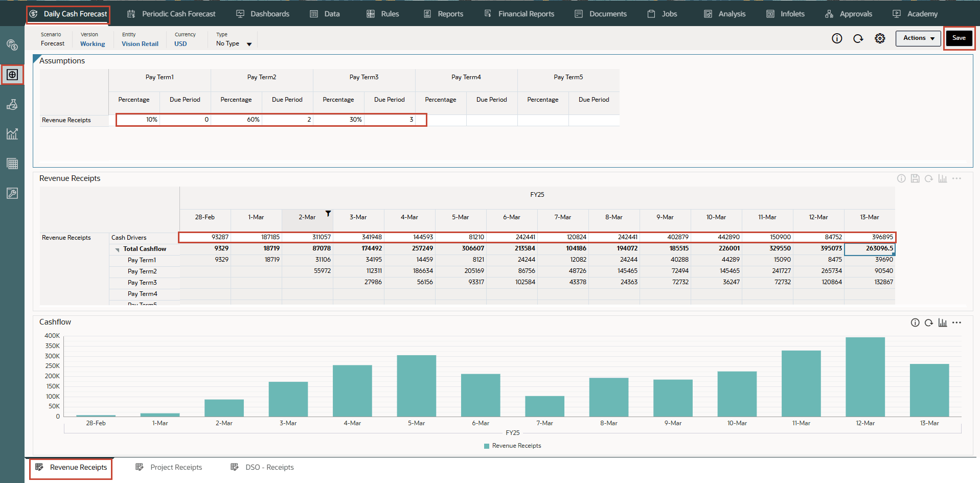Click the Pay Term1 Percentage cell showing 10%
Viewport: 980px width, 483px height.
click(x=138, y=120)
